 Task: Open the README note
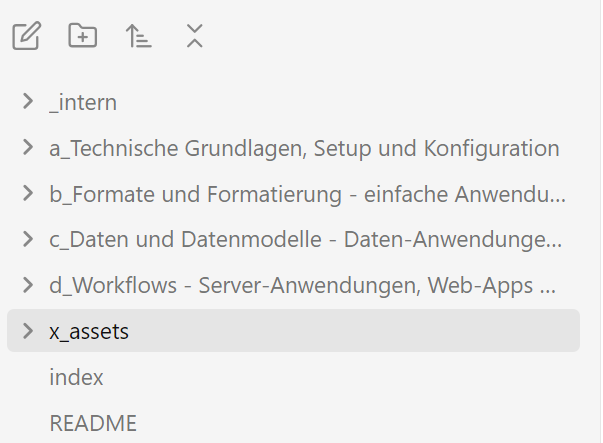coord(92,423)
